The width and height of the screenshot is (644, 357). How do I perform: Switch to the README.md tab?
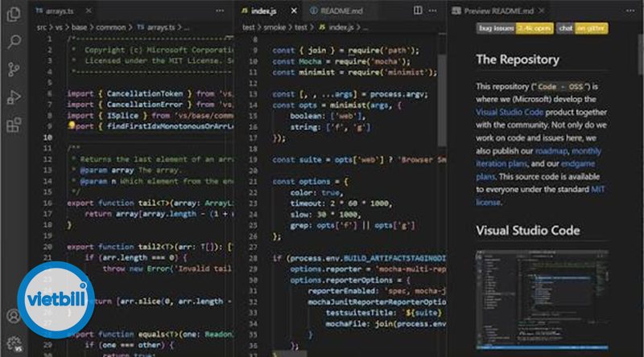click(x=341, y=11)
